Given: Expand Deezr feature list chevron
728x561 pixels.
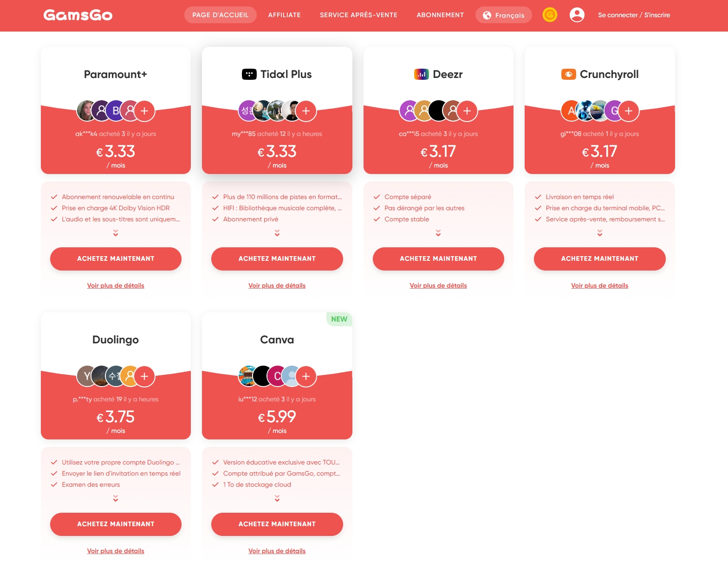Looking at the screenshot, I should [438, 233].
